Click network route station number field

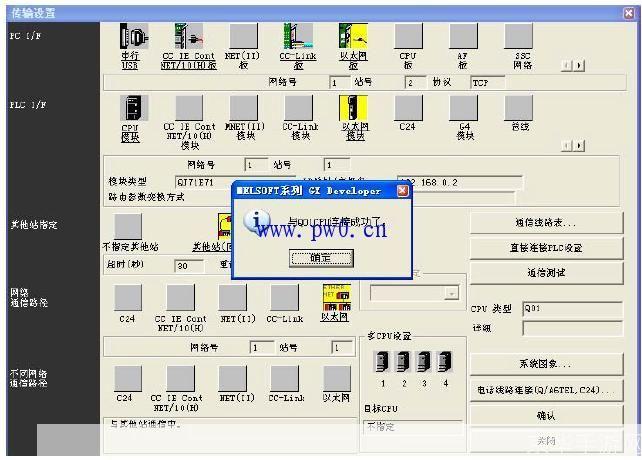(x=342, y=348)
